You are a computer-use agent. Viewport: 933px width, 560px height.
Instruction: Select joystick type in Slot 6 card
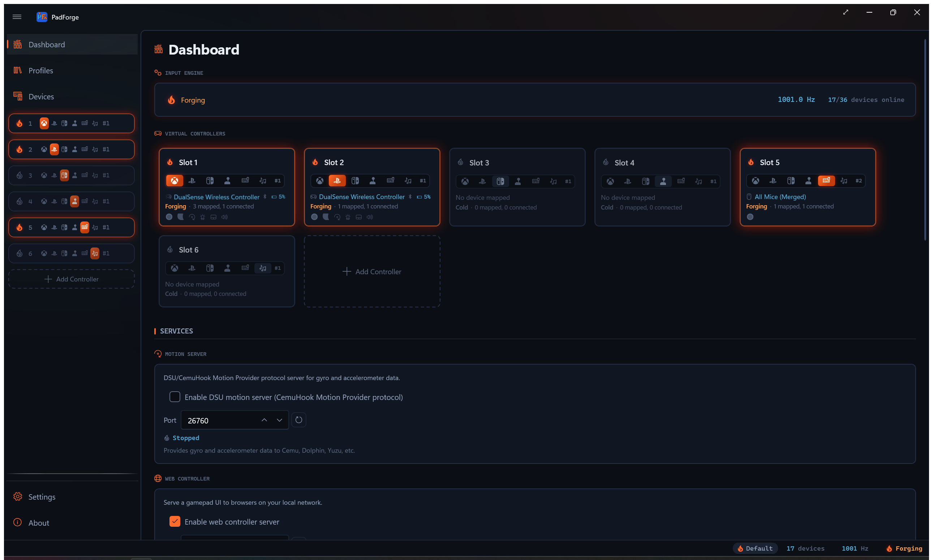[x=227, y=268]
